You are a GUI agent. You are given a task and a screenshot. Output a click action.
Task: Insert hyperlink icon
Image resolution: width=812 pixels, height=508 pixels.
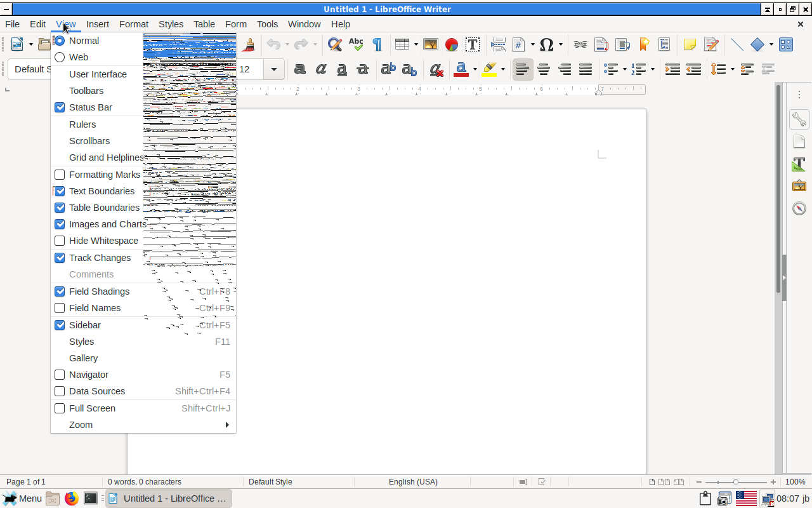[x=580, y=44]
